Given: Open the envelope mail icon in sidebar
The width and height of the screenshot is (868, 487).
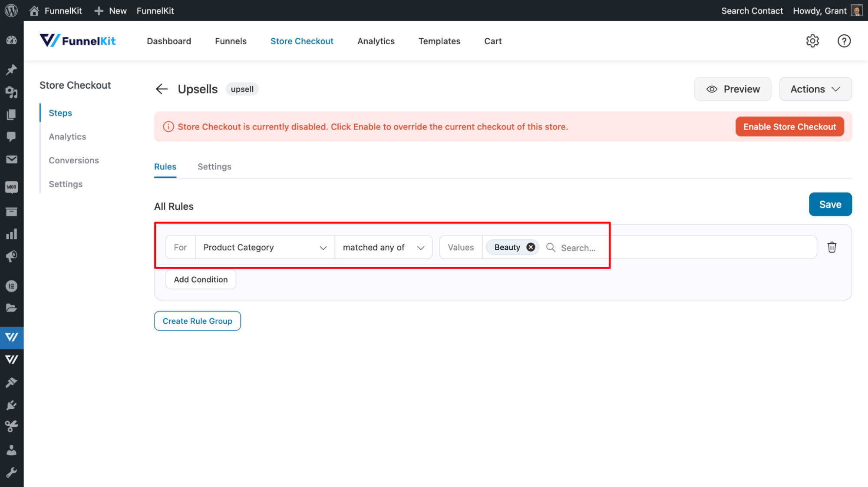Looking at the screenshot, I should point(12,159).
